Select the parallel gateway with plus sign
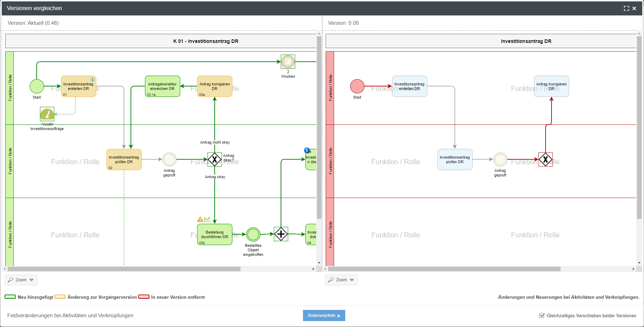The image size is (644, 327). [x=281, y=234]
